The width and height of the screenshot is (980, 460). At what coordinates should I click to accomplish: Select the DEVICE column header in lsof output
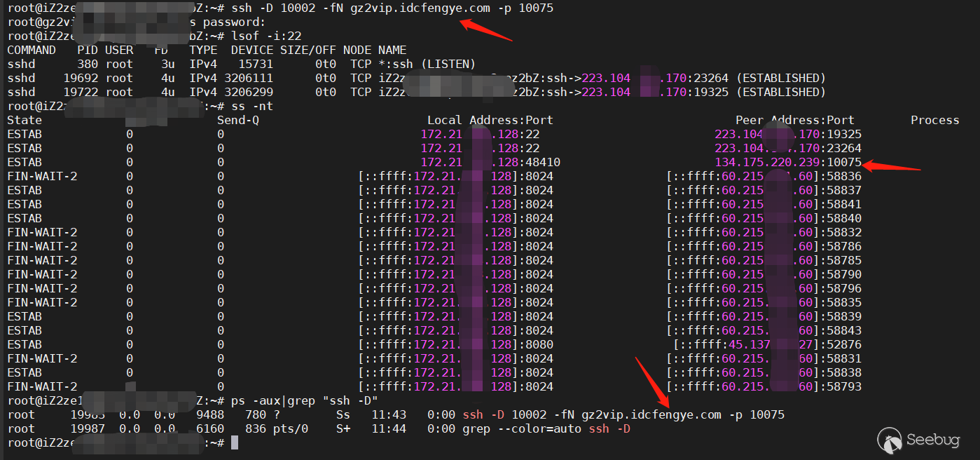click(252, 50)
